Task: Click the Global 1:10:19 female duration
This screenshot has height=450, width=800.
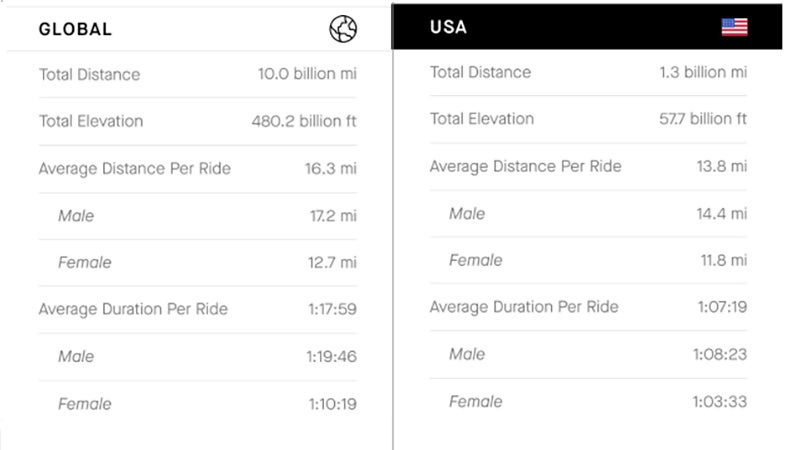Action: [x=332, y=404]
